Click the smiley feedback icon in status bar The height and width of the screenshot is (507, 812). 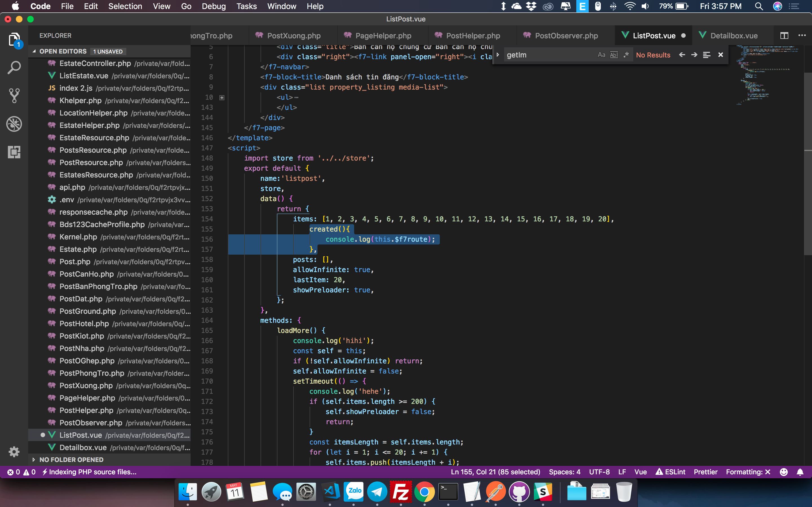tap(784, 472)
